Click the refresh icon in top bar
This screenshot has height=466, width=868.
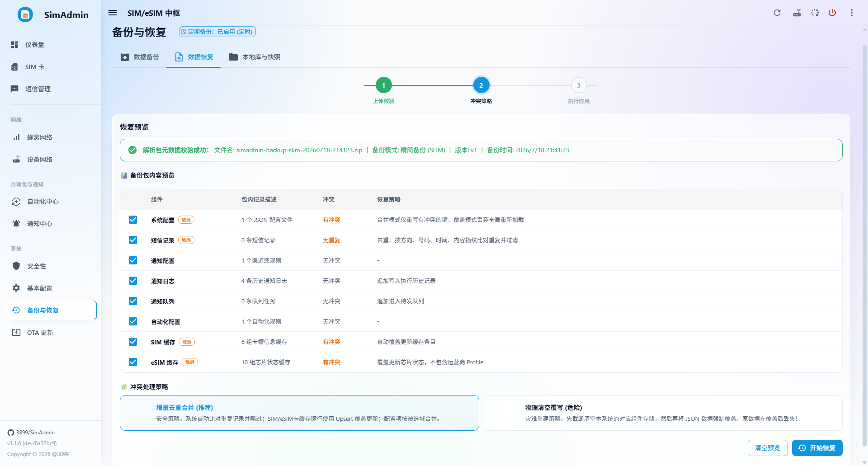777,13
